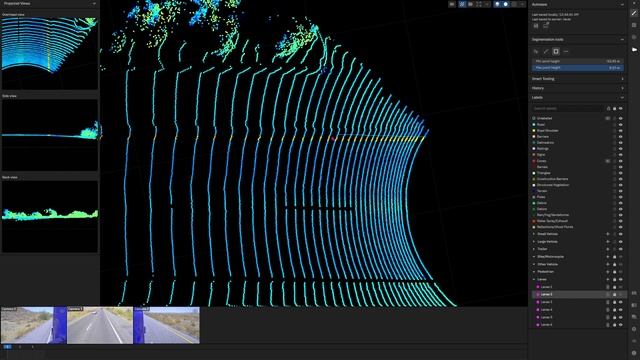Click the highlighted blue viewport toolbar icon
The height and width of the screenshot is (360, 640).
click(462, 4)
